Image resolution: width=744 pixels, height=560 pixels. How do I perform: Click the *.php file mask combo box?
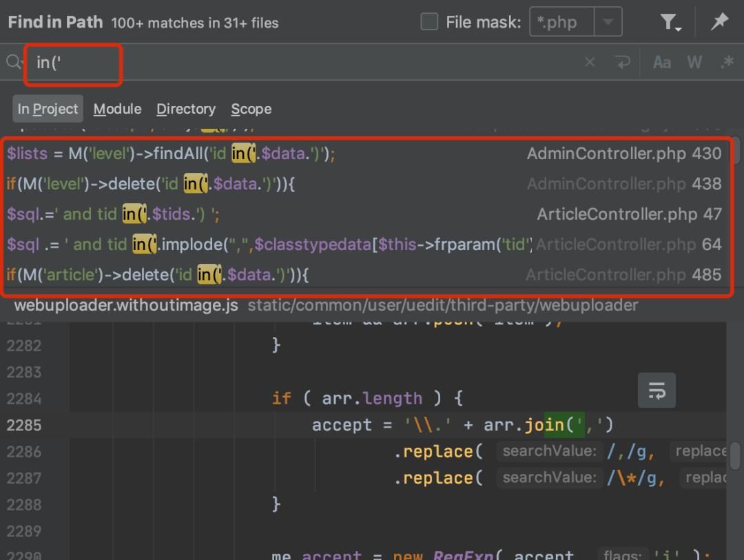[561, 22]
